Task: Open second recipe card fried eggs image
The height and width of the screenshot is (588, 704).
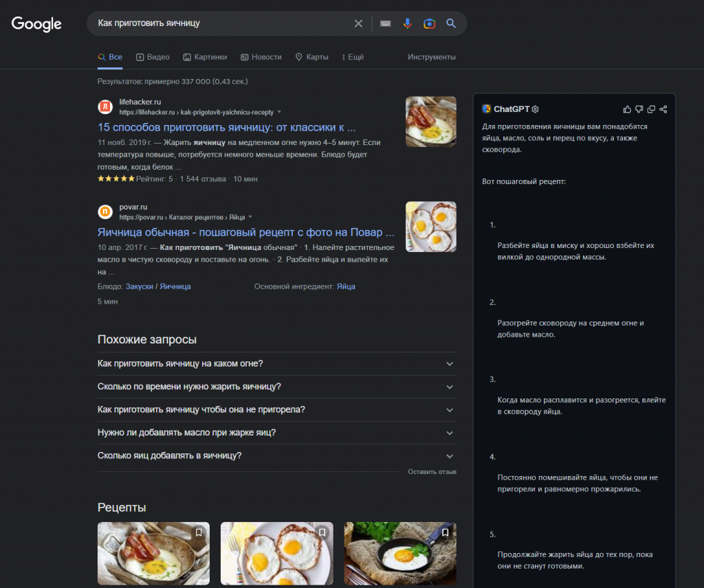Action: tap(277, 554)
